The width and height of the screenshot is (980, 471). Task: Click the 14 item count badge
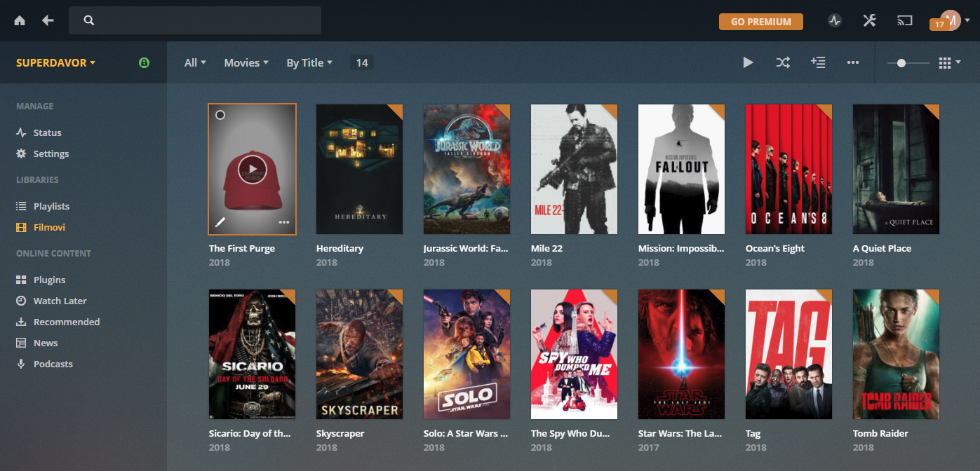coord(362,62)
